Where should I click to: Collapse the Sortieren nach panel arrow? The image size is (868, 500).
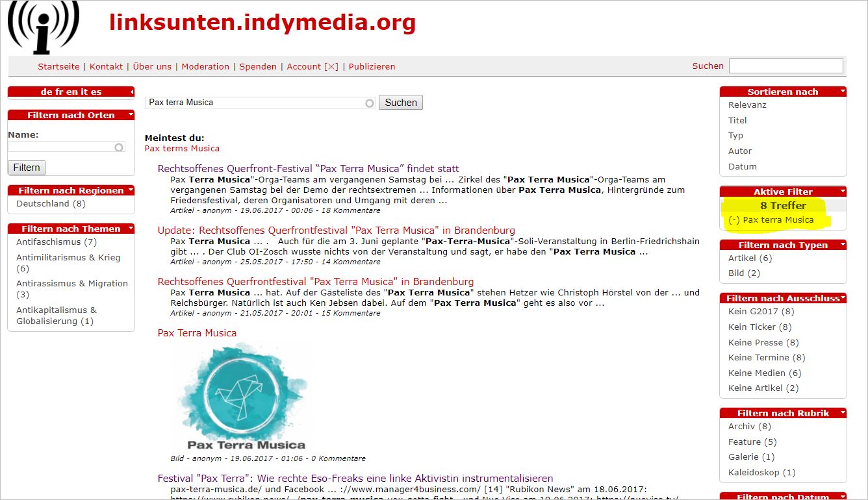point(843,92)
